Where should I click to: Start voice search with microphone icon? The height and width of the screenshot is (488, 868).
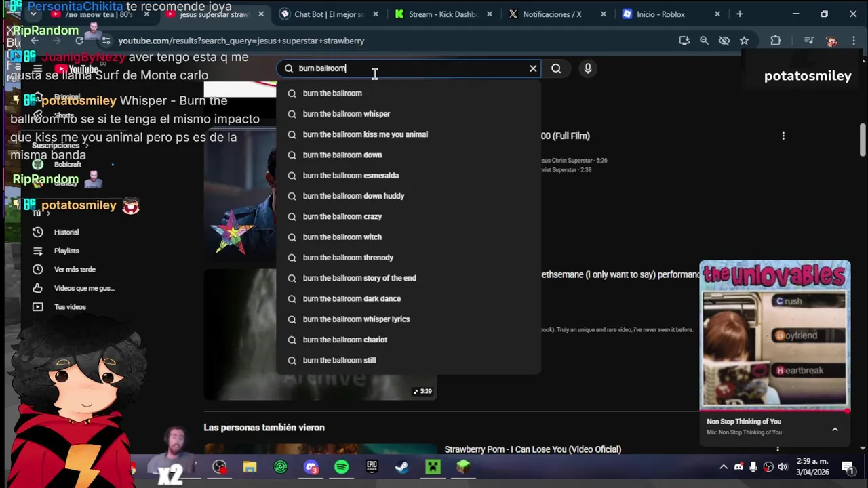(588, 68)
